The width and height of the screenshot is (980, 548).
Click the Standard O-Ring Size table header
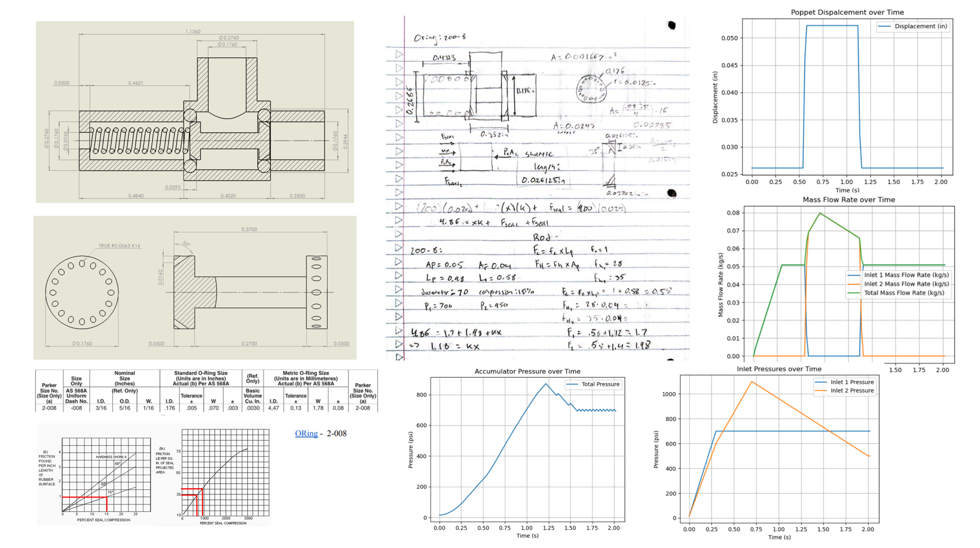tap(201, 378)
